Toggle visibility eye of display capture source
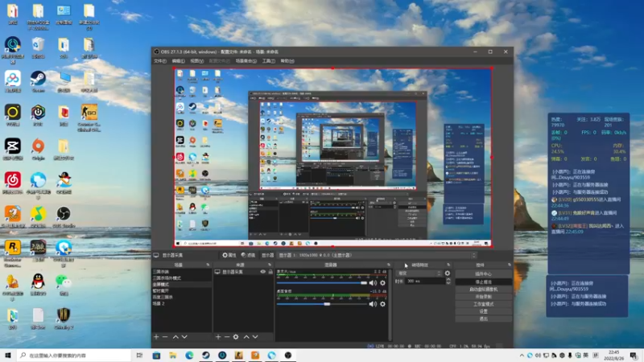 (263, 272)
